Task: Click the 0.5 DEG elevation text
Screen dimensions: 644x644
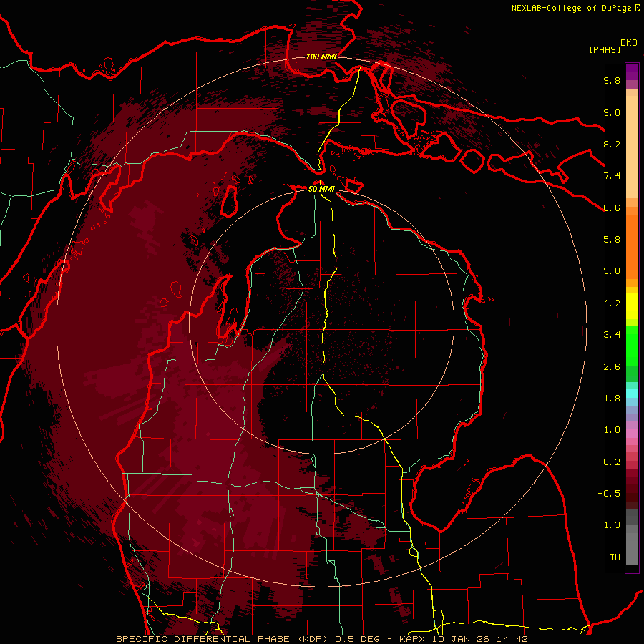Action: [358, 639]
